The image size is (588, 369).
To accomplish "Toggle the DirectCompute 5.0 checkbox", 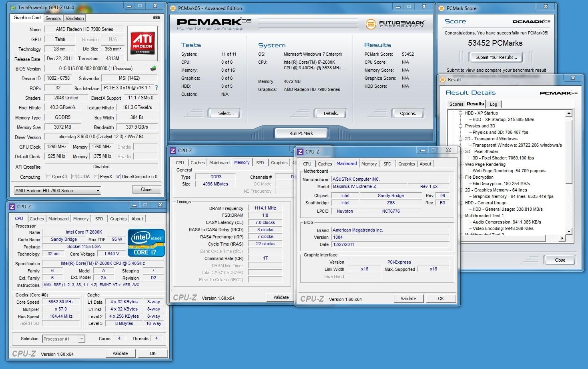I will point(118,177).
